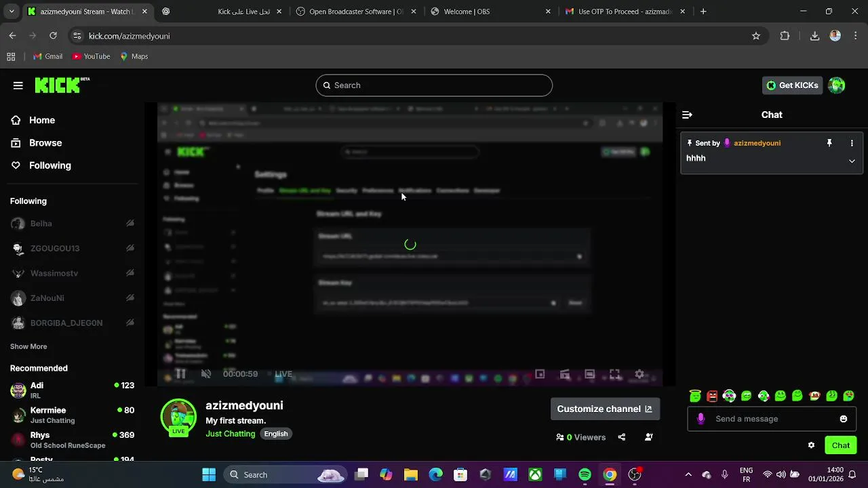Show hidden system tray icons
This screenshot has width=868, height=488.
[x=688, y=474]
